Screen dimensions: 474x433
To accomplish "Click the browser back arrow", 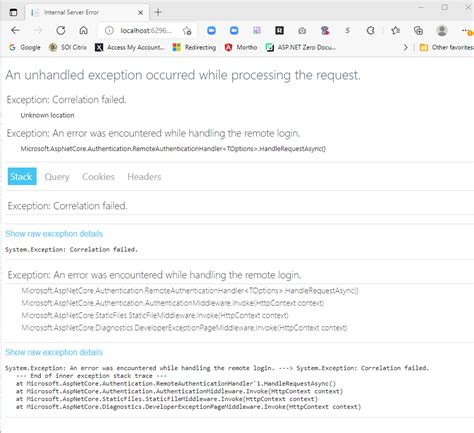I will coord(15,31).
